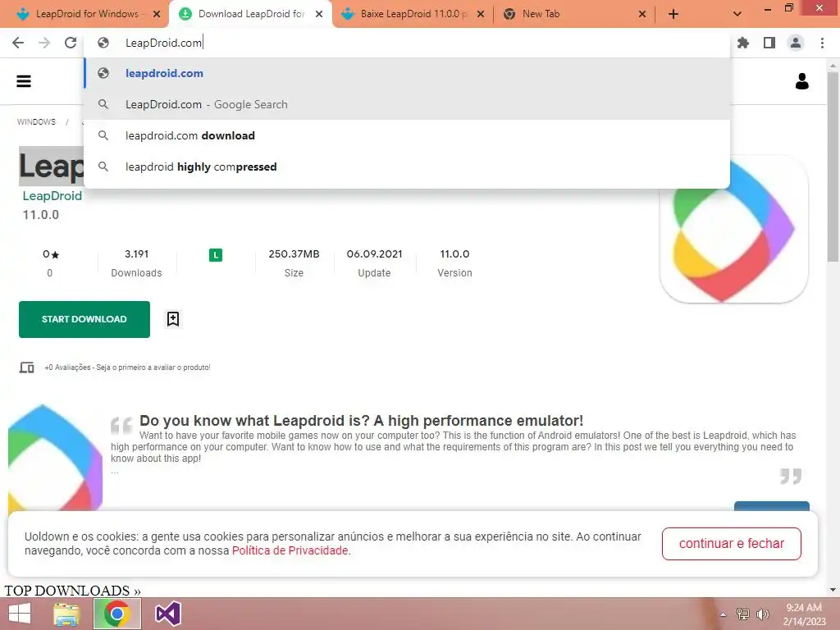This screenshot has width=840, height=630.
Task: Click the START DOWNLOAD button
Action: tap(84, 319)
